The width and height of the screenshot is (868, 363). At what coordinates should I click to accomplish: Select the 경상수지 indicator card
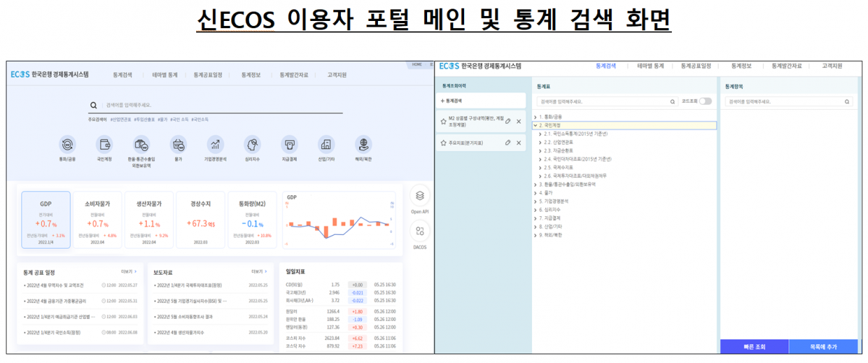click(x=201, y=221)
